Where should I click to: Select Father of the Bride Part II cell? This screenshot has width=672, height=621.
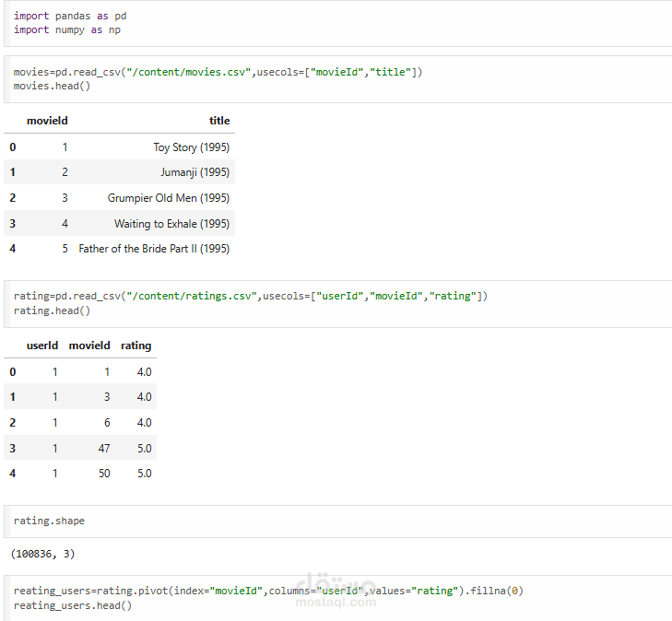coord(154,249)
